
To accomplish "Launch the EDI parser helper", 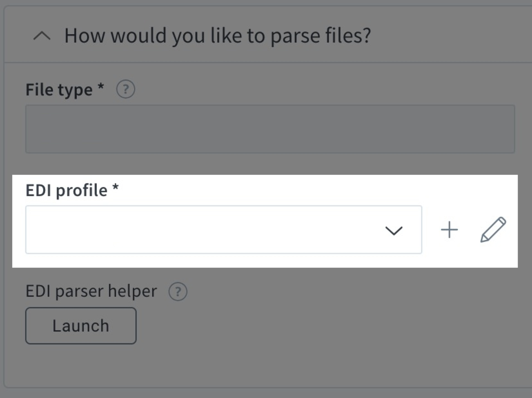I will click(x=81, y=326).
